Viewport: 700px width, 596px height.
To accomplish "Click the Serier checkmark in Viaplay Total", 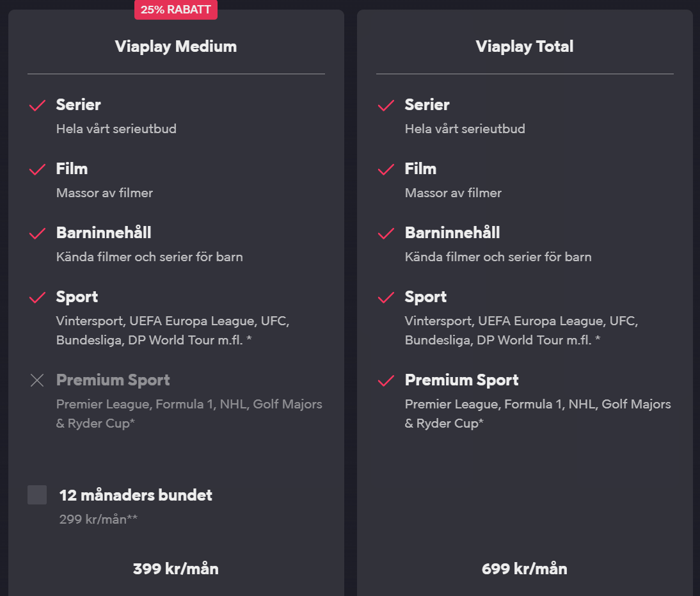I will 386,106.
